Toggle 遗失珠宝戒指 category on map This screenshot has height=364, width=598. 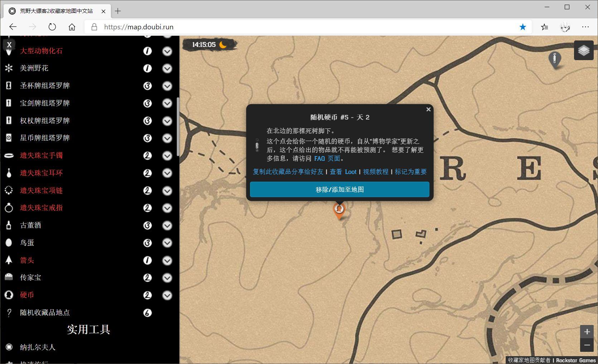point(41,208)
